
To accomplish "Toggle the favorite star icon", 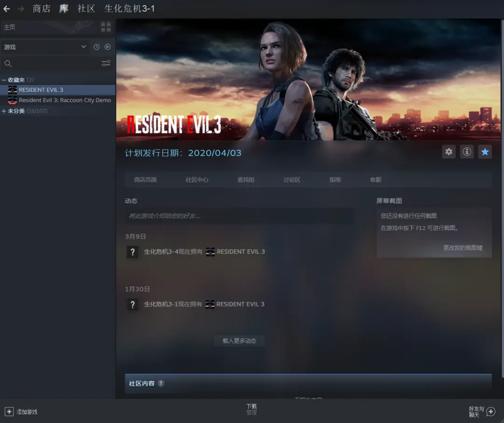I will pos(485,152).
